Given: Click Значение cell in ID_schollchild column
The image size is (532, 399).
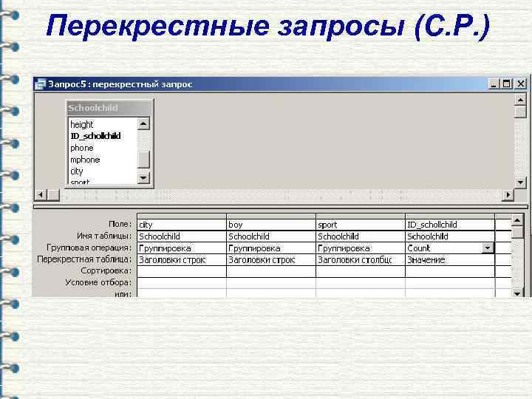Looking at the screenshot, I should tap(450, 260).
